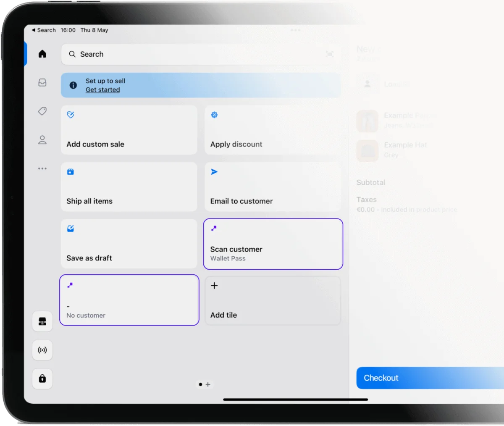Tap the barcode scanner icon in the search bar
The height and width of the screenshot is (426, 504).
(330, 54)
